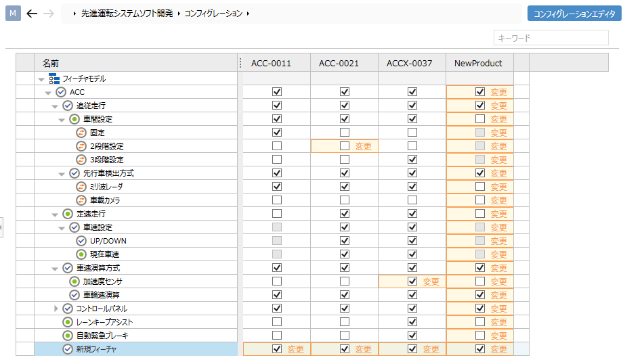
Task: Toggle 新規フィーチャ checkbox for NewProduct
Action: (480, 348)
